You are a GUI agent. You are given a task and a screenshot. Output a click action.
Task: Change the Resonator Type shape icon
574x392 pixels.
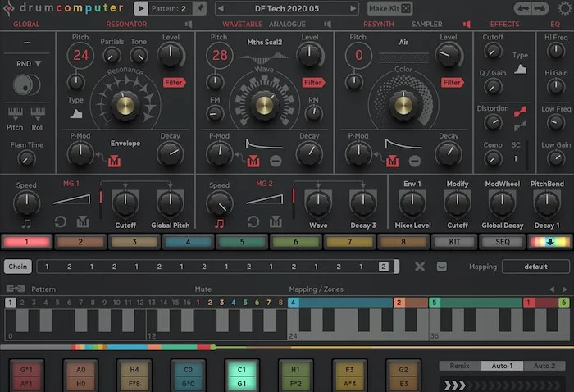[x=76, y=114]
